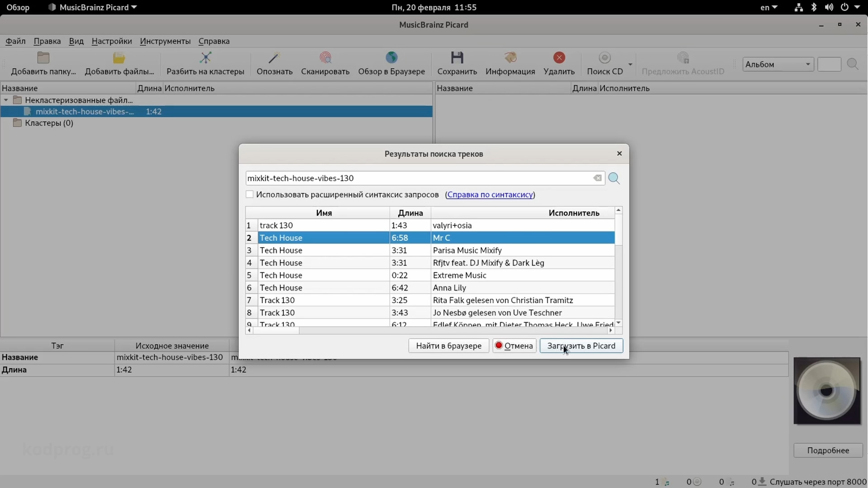868x488 pixels.
Task: Click the Обзор activities button
Action: pyautogui.click(x=18, y=7)
